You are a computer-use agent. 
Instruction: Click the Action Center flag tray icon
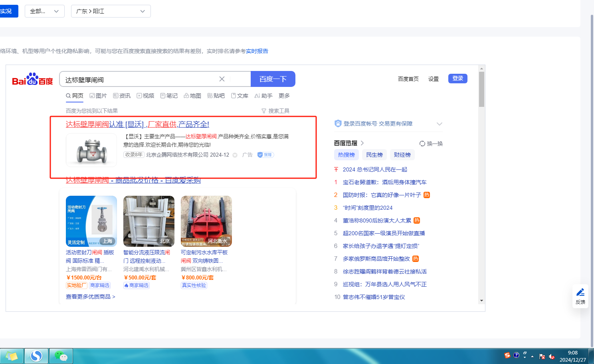(x=542, y=356)
